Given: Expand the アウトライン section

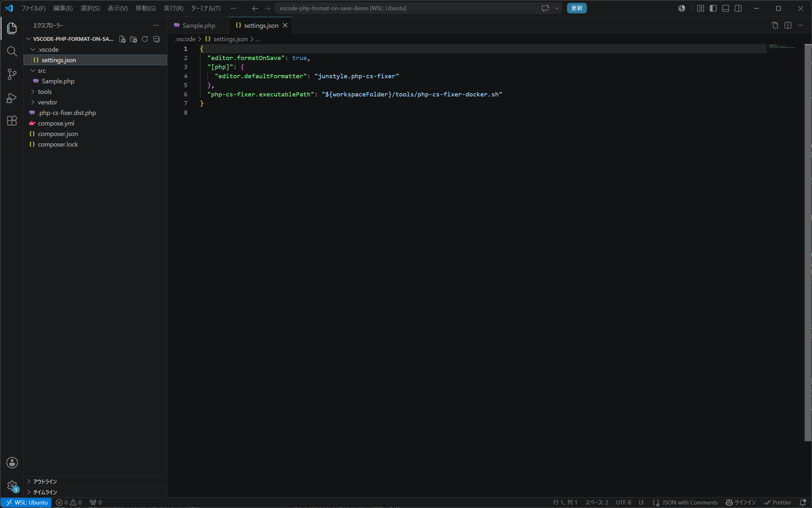Looking at the screenshot, I should click(96, 481).
